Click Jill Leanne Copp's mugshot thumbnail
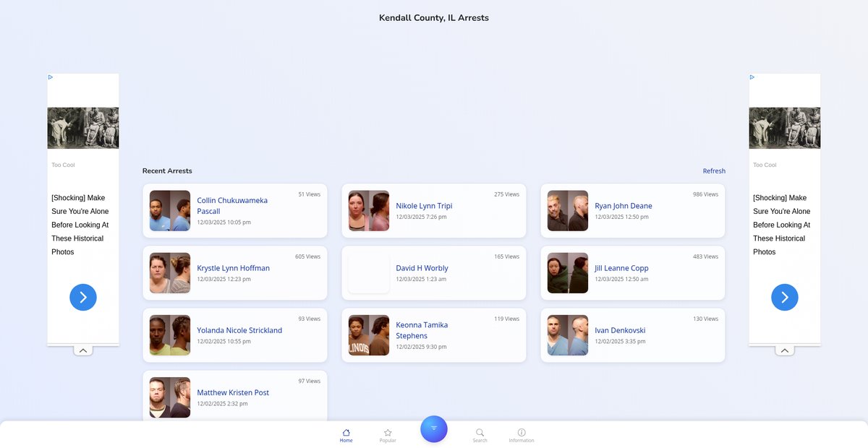 click(568, 273)
